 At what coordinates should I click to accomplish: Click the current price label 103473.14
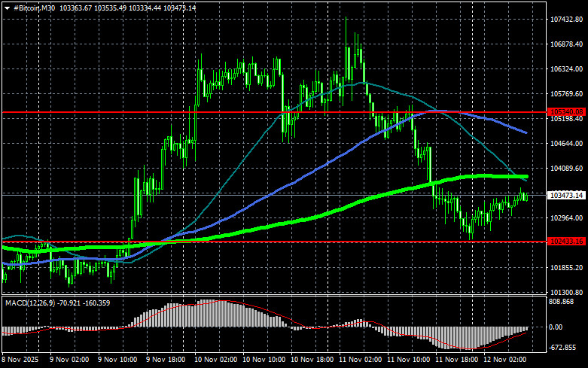[566, 195]
